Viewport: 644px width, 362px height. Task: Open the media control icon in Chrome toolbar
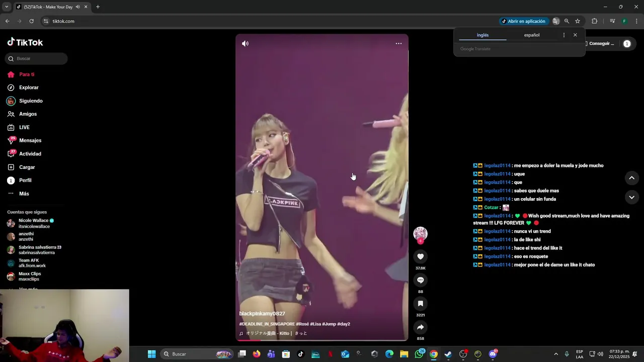pos(612,21)
